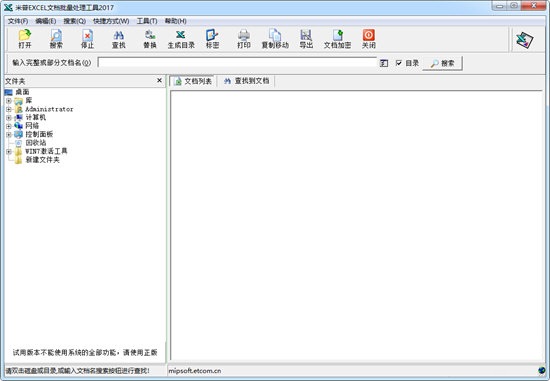Image resolution: width=550 pixels, height=381 pixels.
Task: Click the globe icon in the status bar
Action: tap(542, 370)
